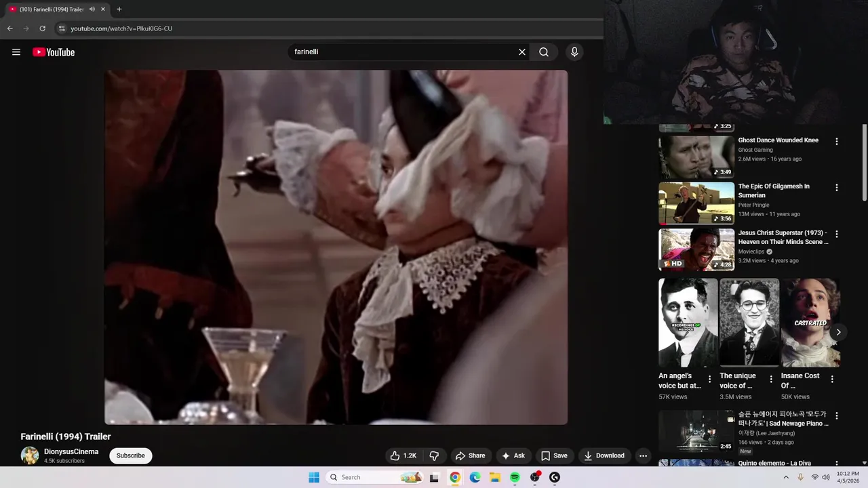The height and width of the screenshot is (488, 868).
Task: Open Jesus Christ Superstar (1973) video title
Action: pos(783,237)
